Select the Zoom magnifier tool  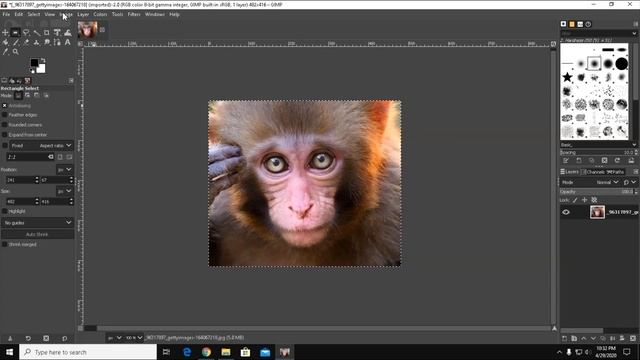coord(16,52)
